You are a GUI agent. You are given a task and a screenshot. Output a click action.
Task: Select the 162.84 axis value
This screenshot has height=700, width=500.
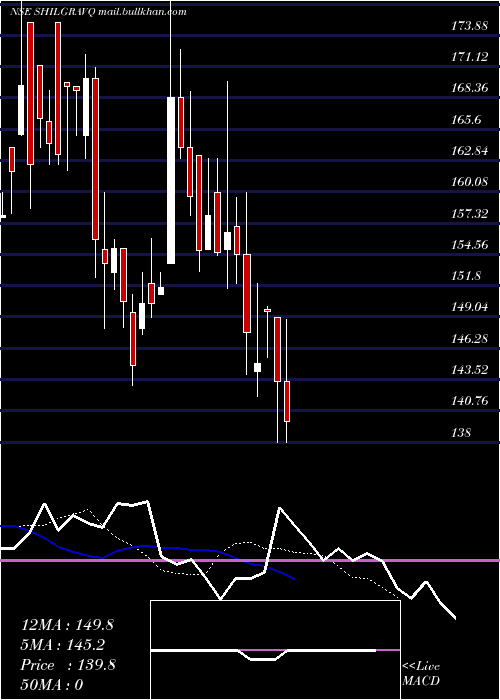tap(469, 151)
